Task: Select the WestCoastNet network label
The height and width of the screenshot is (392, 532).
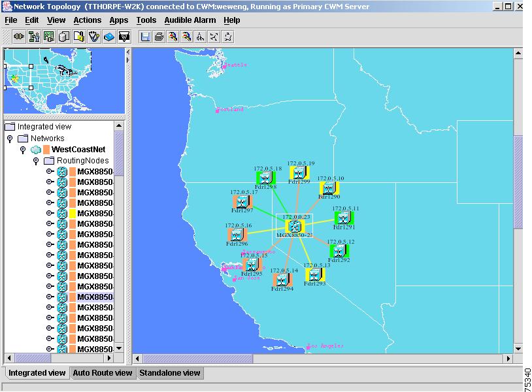Action: click(78, 150)
